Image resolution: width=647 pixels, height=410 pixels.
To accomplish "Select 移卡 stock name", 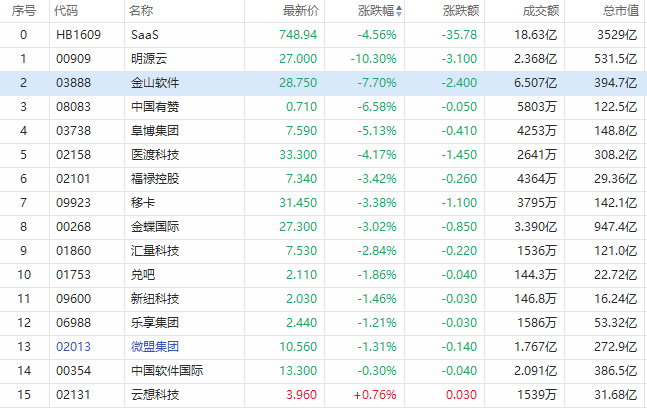I will coord(143,203).
